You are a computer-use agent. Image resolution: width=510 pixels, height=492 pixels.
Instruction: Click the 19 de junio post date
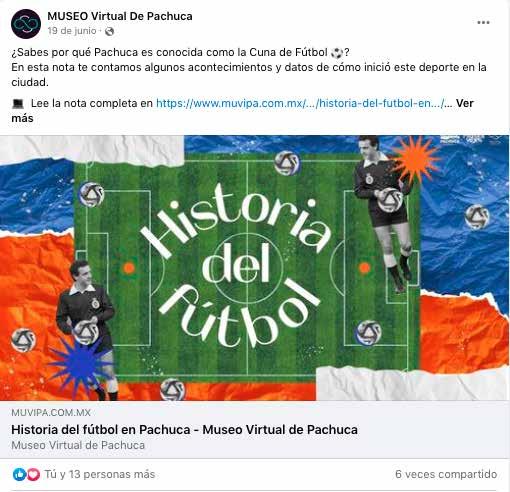point(72,31)
